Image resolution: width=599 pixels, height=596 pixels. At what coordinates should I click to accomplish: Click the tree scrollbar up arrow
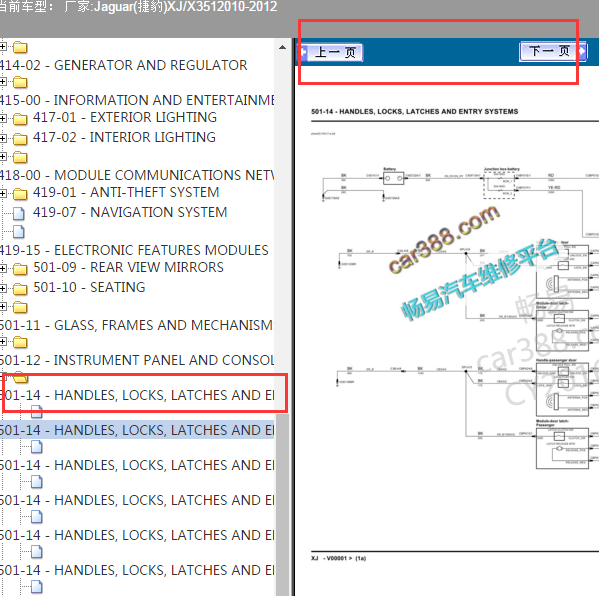pyautogui.click(x=282, y=47)
